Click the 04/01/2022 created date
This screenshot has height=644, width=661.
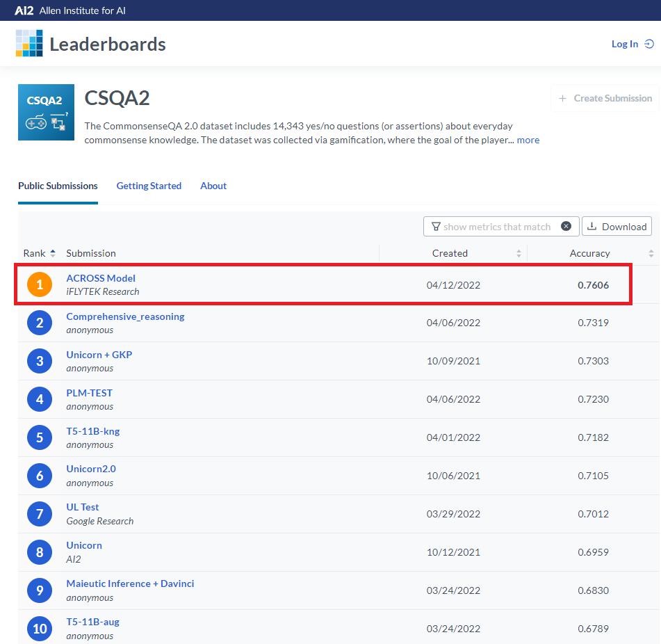click(x=453, y=437)
